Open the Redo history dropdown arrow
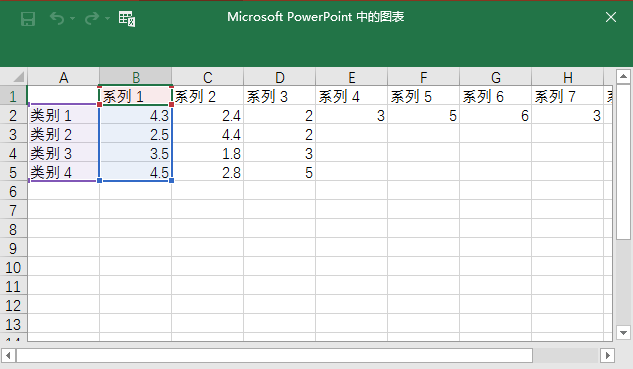633x369 pixels. pyautogui.click(x=107, y=18)
